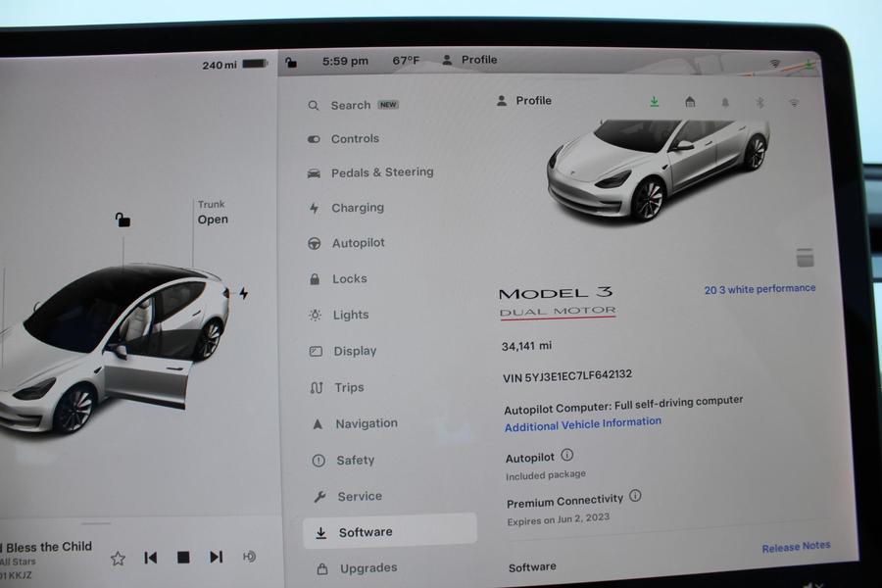Open the Release Notes link
Image resolution: width=882 pixels, height=588 pixels.
(796, 547)
